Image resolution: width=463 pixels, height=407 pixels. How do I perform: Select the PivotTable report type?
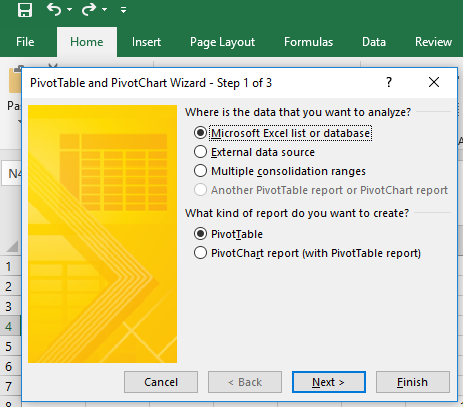pyautogui.click(x=228, y=234)
